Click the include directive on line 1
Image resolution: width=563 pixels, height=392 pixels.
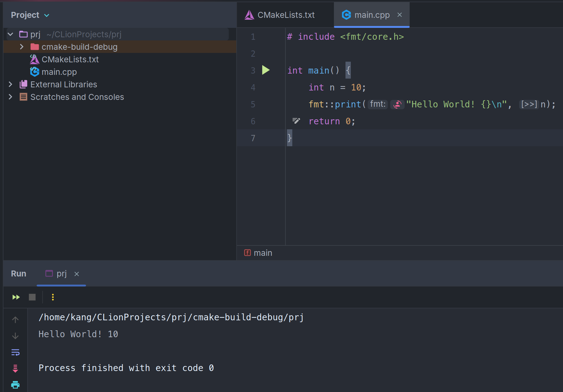(345, 37)
